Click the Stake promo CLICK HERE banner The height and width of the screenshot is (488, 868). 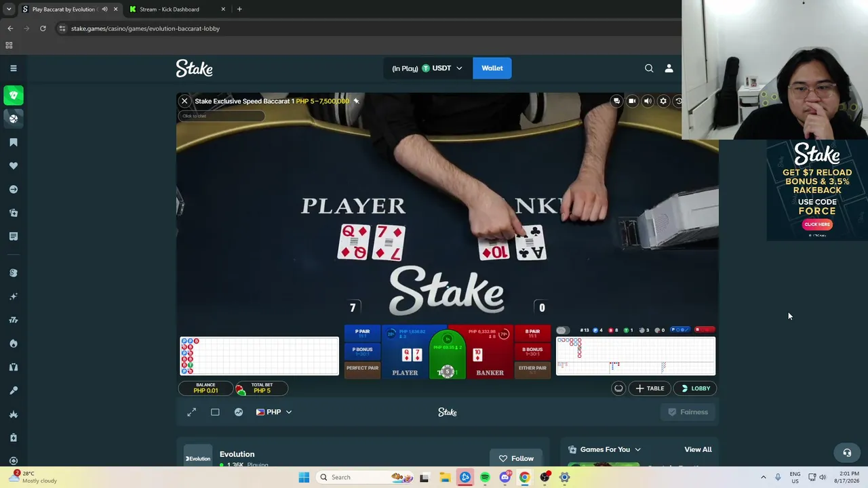pos(817,224)
